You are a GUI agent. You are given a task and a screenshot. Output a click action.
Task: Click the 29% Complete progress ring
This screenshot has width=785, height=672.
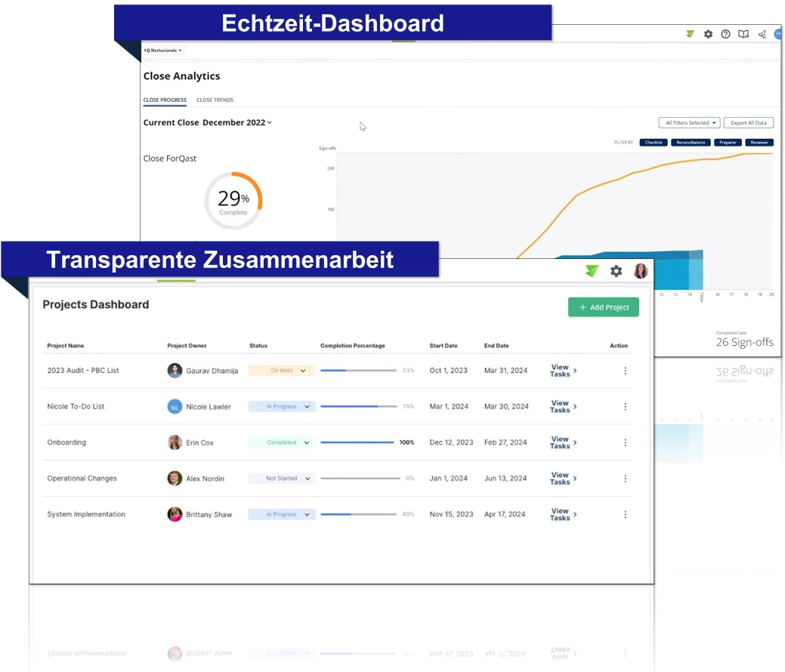click(x=233, y=201)
